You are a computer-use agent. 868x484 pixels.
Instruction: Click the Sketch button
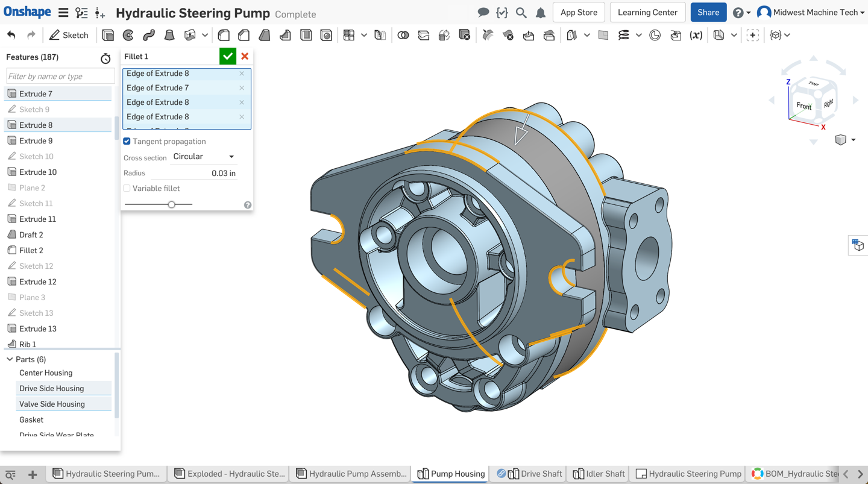pos(69,35)
